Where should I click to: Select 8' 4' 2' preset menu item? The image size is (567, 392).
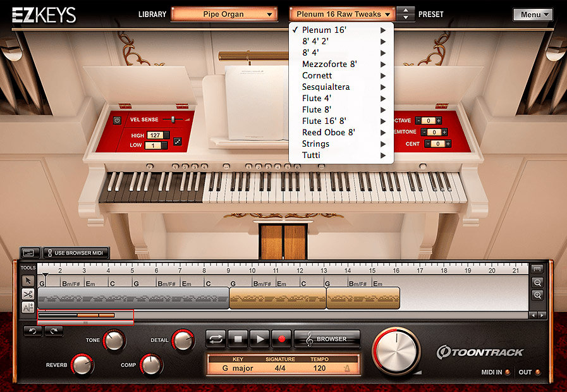coord(341,42)
